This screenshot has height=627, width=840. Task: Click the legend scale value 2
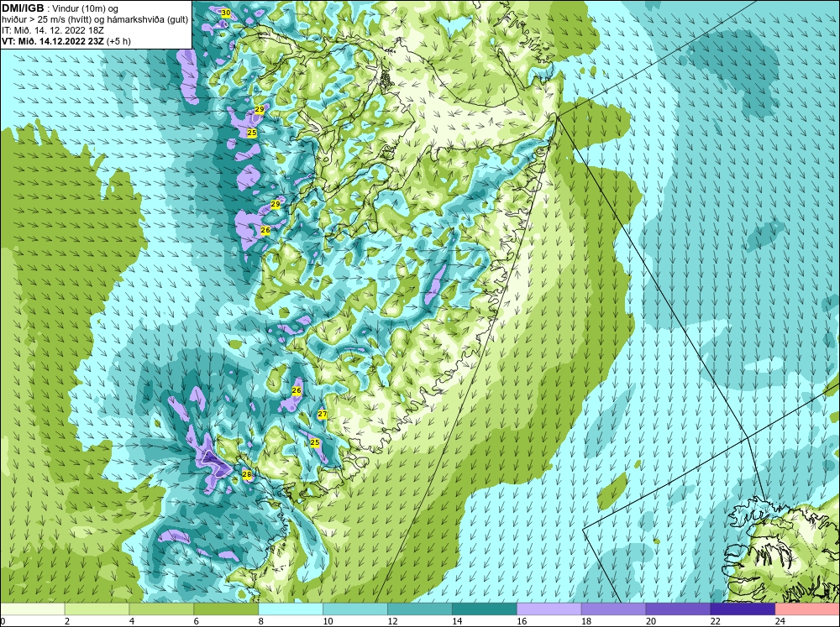pyautogui.click(x=67, y=621)
